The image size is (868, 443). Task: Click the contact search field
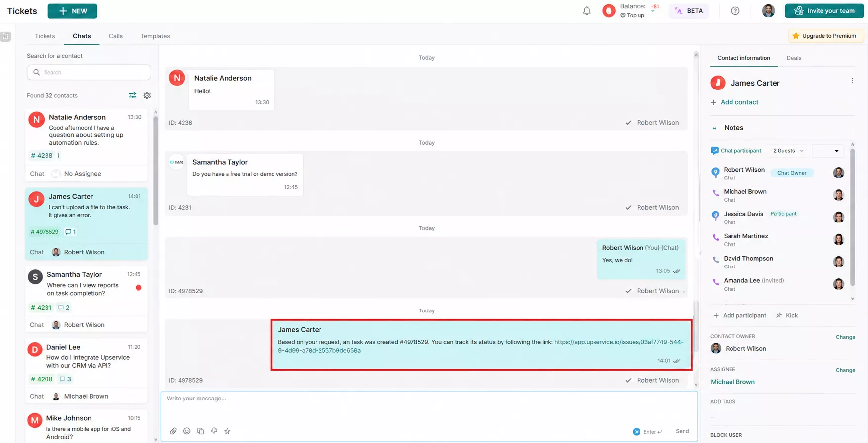point(89,72)
